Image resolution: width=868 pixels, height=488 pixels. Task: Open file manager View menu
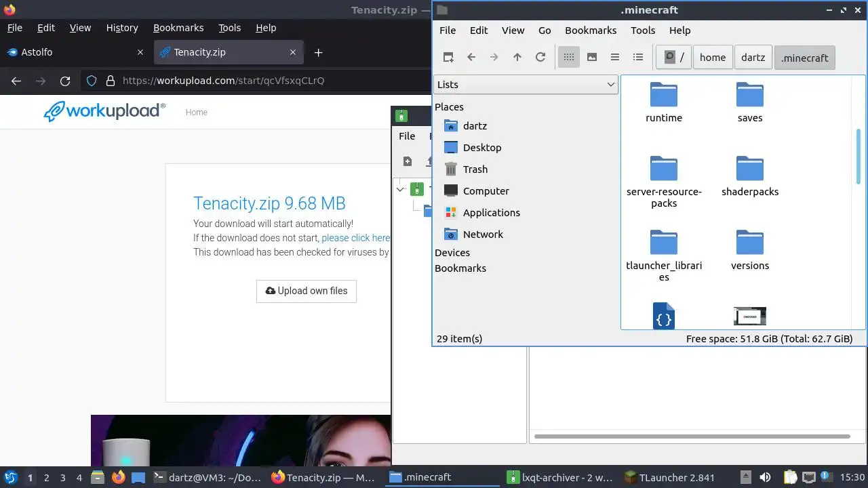coord(513,30)
